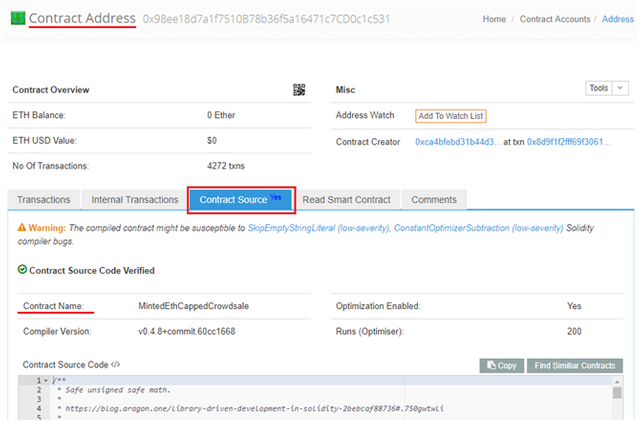Click the Runs (Optimiser) value 200
The image size is (640, 422).
click(x=574, y=331)
